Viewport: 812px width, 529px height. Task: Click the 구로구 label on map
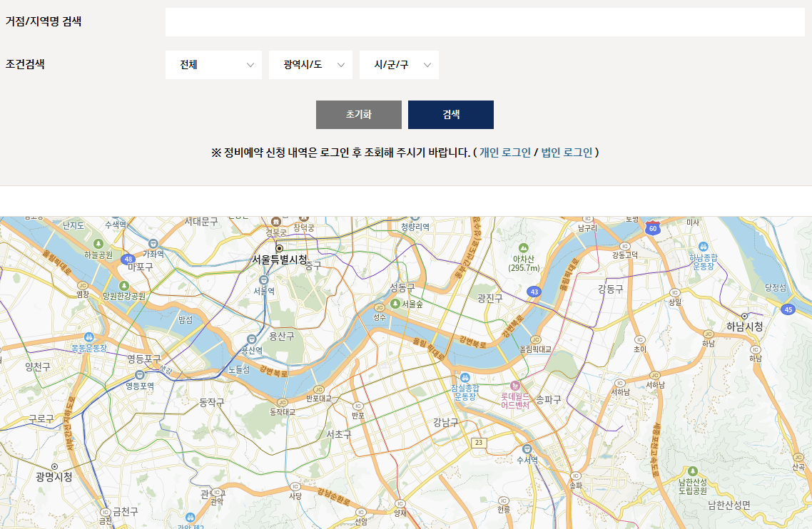(41, 418)
